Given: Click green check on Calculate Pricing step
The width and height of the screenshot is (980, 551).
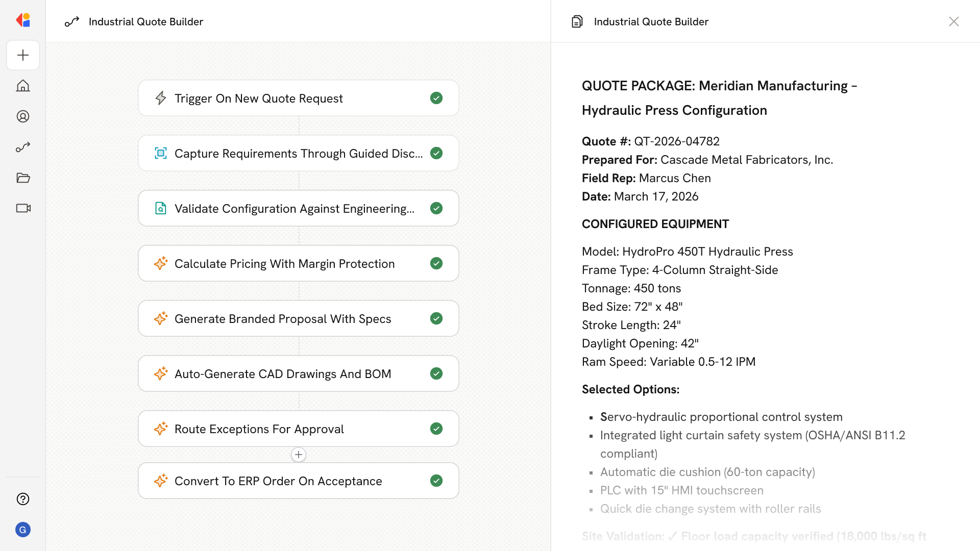Looking at the screenshot, I should coord(436,263).
